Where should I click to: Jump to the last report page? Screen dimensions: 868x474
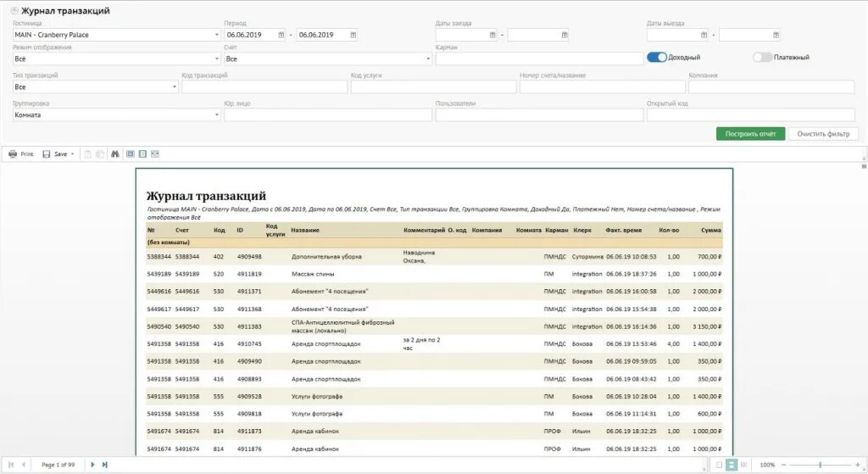[x=104, y=465]
